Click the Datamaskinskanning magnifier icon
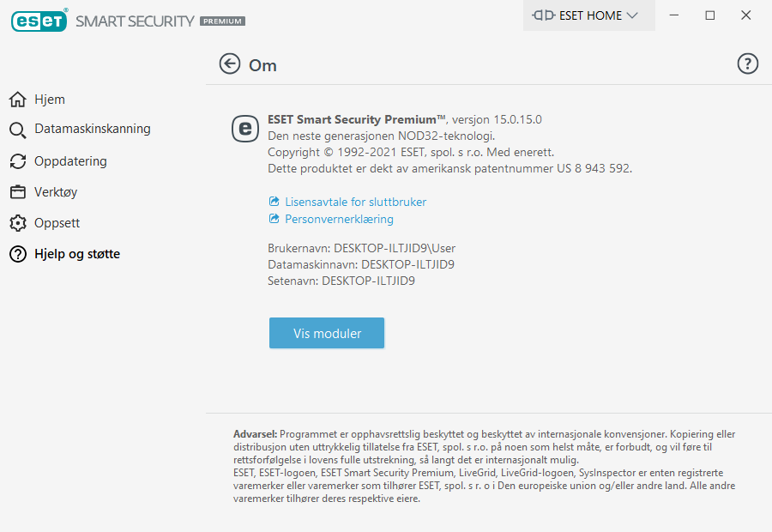This screenshot has height=532, width=772. click(18, 130)
